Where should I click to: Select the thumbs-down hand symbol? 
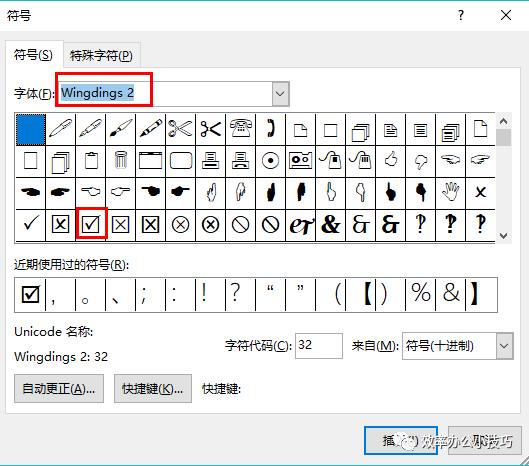tap(420, 161)
